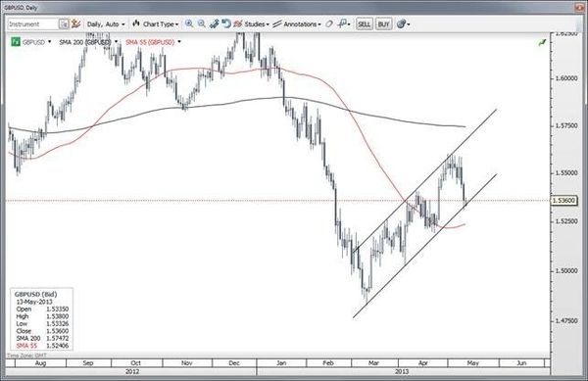Click the pin icon in the toolbar

point(343,24)
